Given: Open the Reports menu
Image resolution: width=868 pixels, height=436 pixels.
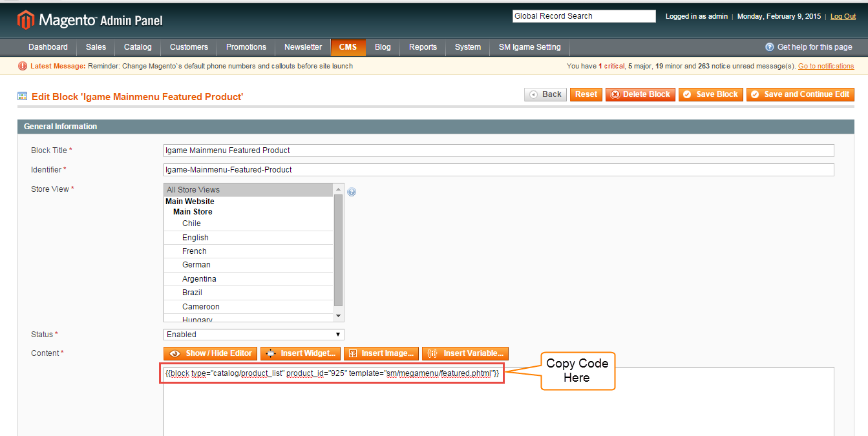Looking at the screenshot, I should (423, 47).
